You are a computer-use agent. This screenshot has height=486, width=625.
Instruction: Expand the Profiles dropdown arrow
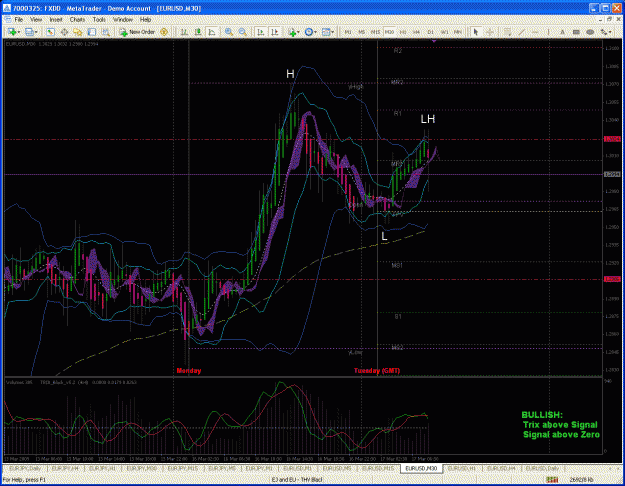(x=36, y=32)
